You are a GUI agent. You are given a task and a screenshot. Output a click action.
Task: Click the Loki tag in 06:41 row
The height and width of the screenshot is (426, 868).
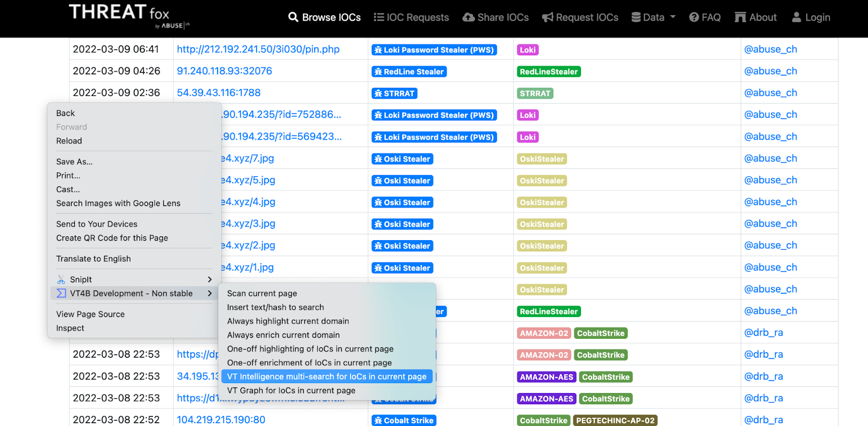point(528,50)
